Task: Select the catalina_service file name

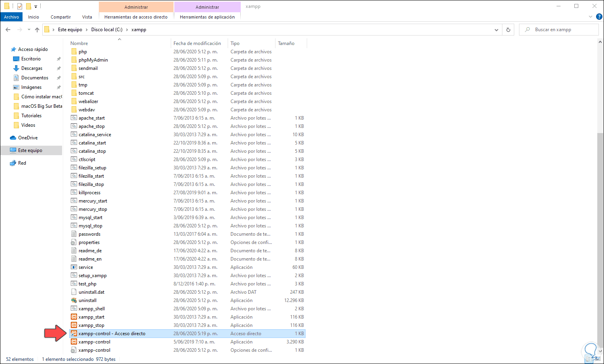Action: (x=95, y=135)
